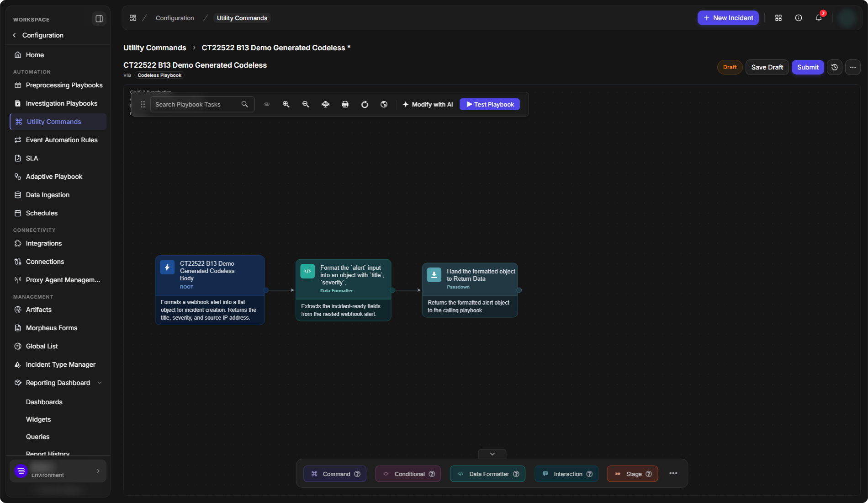Open the notifications bell
This screenshot has width=868, height=503.
(819, 18)
